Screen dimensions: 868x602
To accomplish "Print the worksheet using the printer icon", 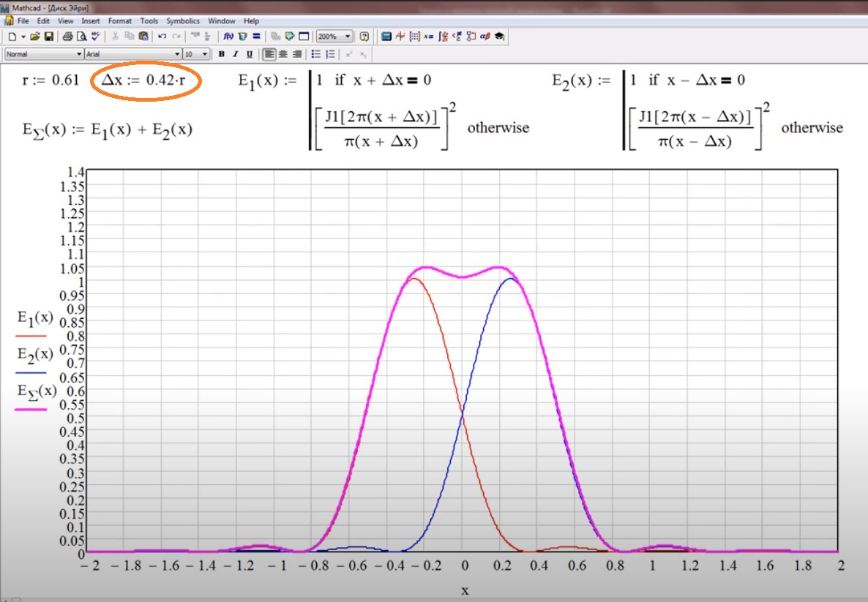I will [x=67, y=37].
